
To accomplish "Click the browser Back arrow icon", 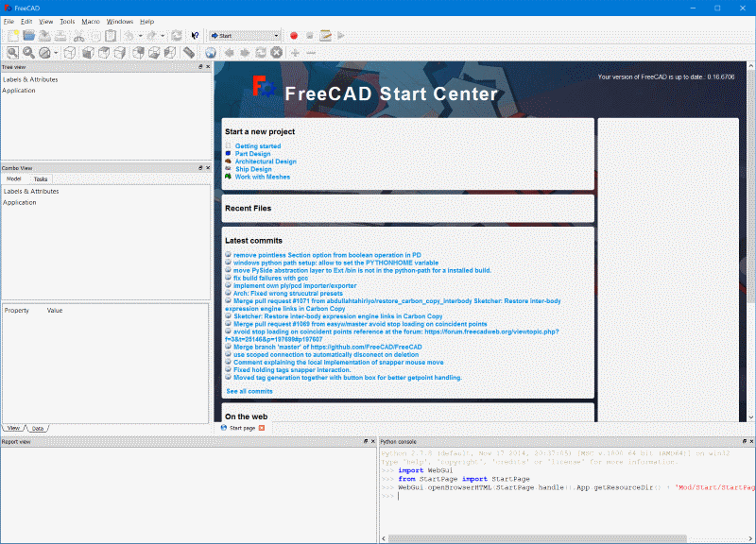I will tap(229, 53).
